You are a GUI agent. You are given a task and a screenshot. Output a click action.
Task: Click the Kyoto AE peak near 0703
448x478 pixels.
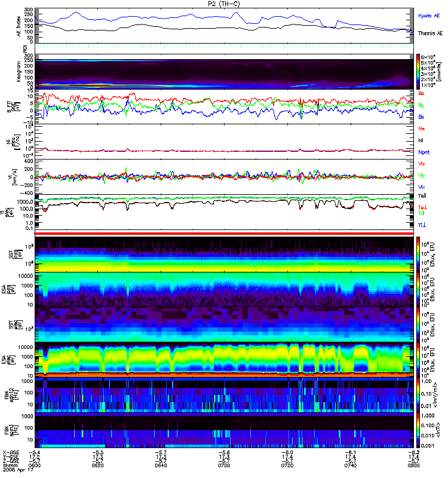(x=236, y=13)
